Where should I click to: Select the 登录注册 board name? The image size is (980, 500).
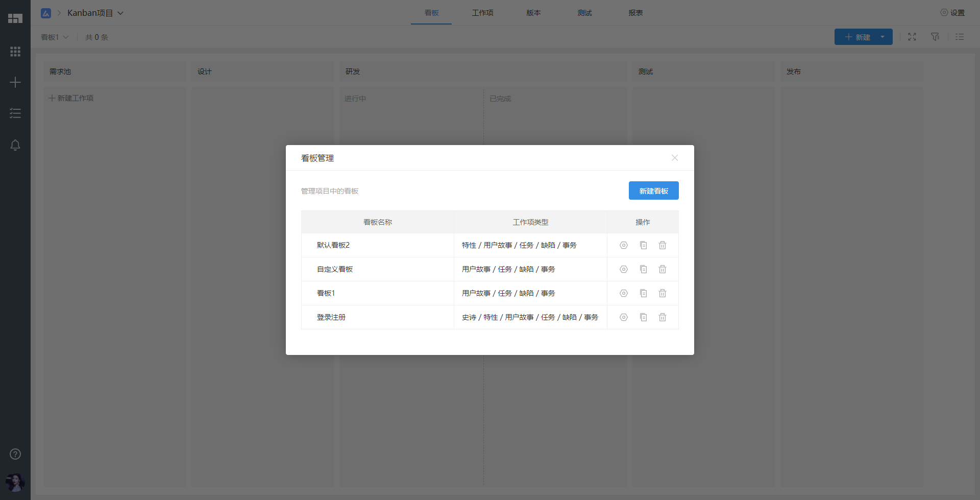(331, 317)
